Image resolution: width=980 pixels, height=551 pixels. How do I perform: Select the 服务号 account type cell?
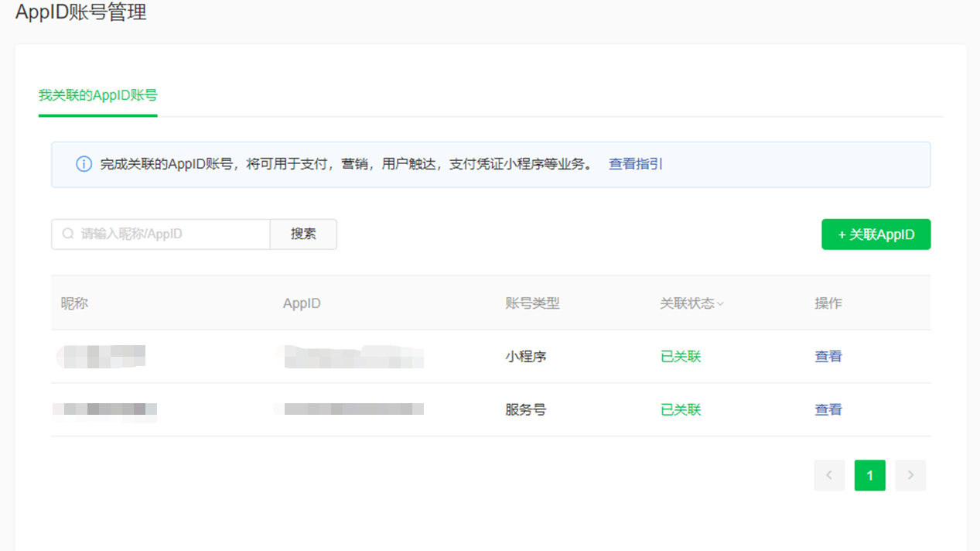pyautogui.click(x=526, y=409)
